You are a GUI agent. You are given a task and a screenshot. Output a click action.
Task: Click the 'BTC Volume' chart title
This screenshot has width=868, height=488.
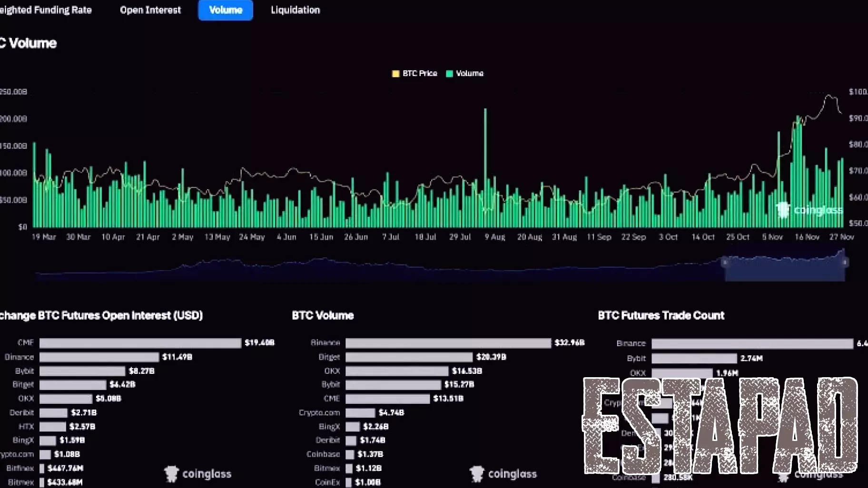[323, 315]
